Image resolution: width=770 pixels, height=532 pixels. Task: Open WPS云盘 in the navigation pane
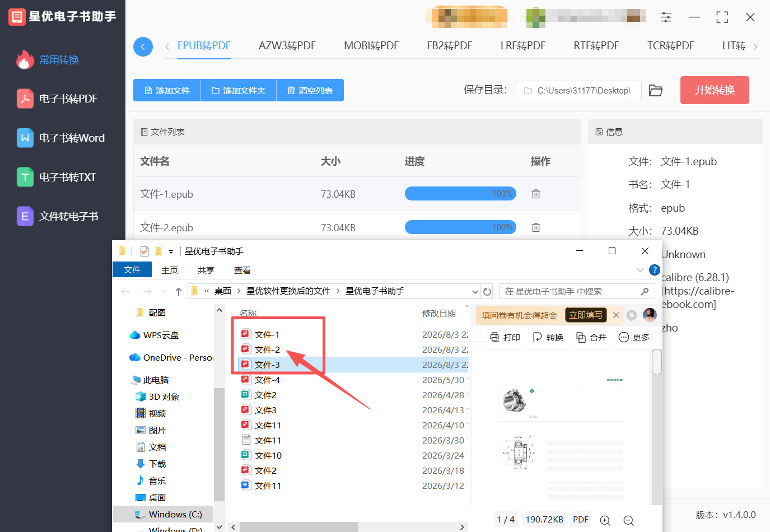point(161,335)
